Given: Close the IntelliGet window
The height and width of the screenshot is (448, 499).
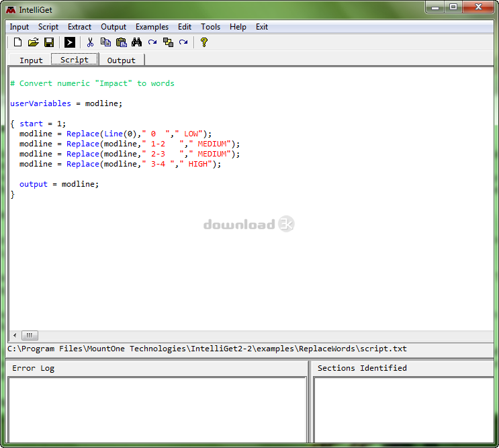Looking at the screenshot, I should pos(478,7).
